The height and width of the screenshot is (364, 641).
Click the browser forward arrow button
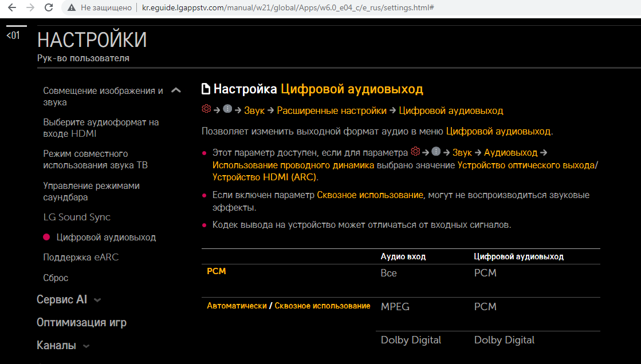click(30, 8)
